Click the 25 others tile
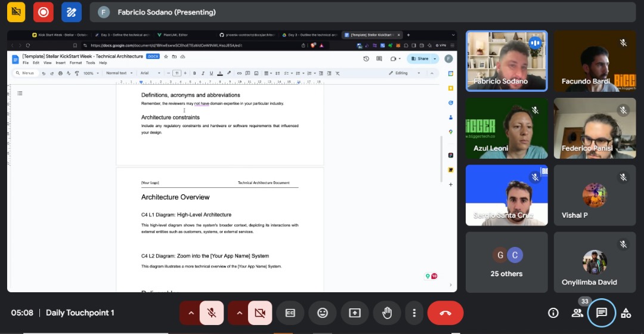 click(x=506, y=262)
